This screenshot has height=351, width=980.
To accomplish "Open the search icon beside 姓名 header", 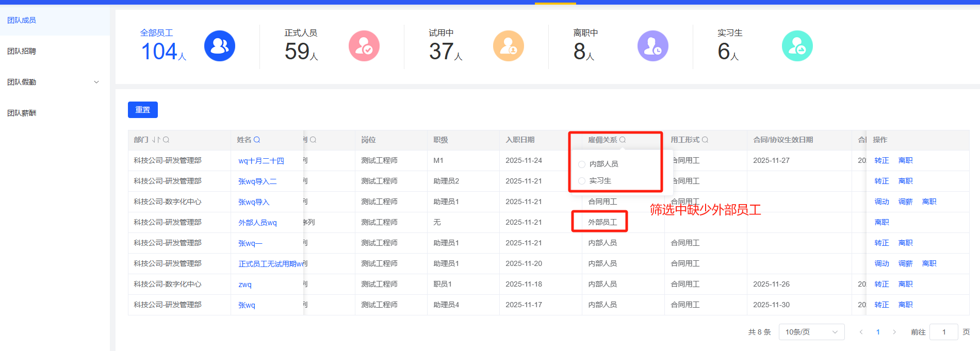I will click(x=257, y=140).
